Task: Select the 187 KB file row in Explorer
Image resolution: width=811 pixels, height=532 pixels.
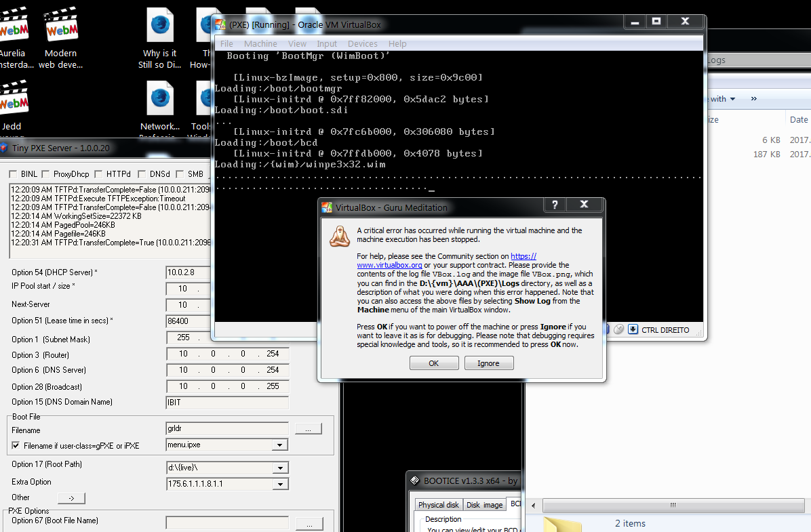Action: 759,154
